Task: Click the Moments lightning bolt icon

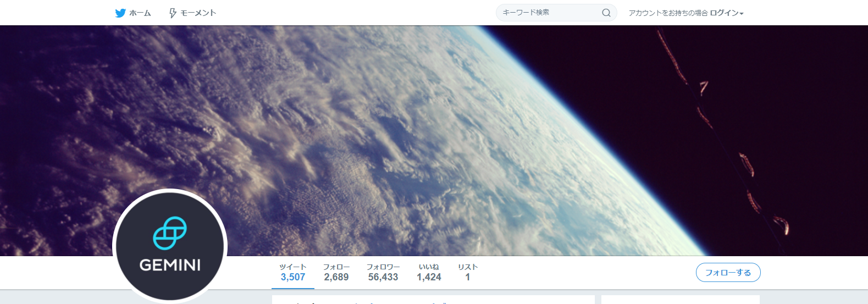Action: (x=173, y=13)
